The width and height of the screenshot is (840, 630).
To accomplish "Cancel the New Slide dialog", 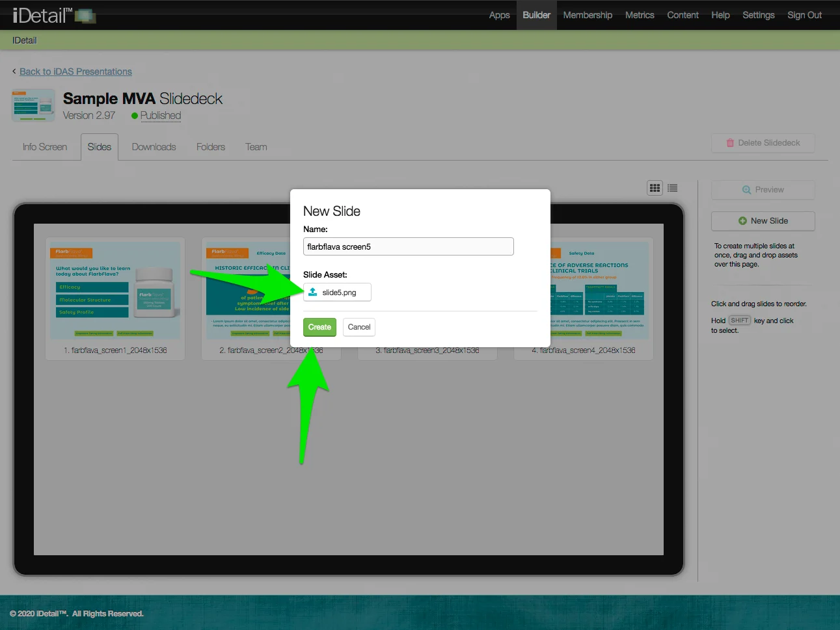I will pos(359,327).
